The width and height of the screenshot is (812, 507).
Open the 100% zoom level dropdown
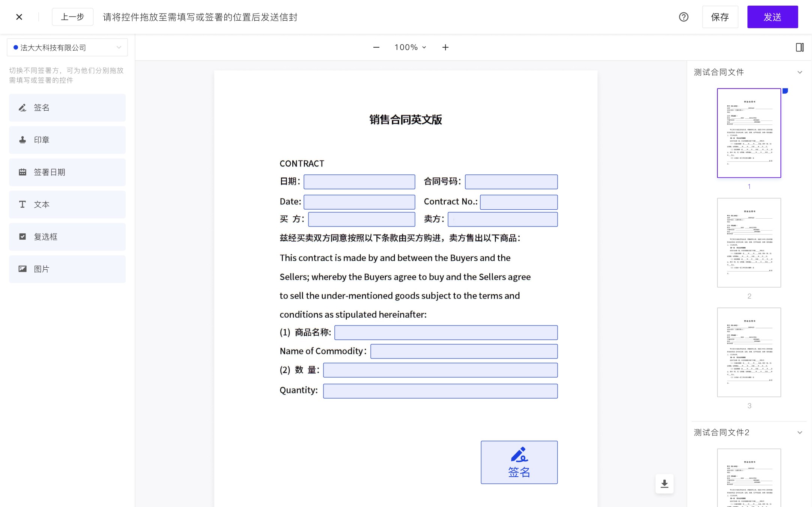410,47
